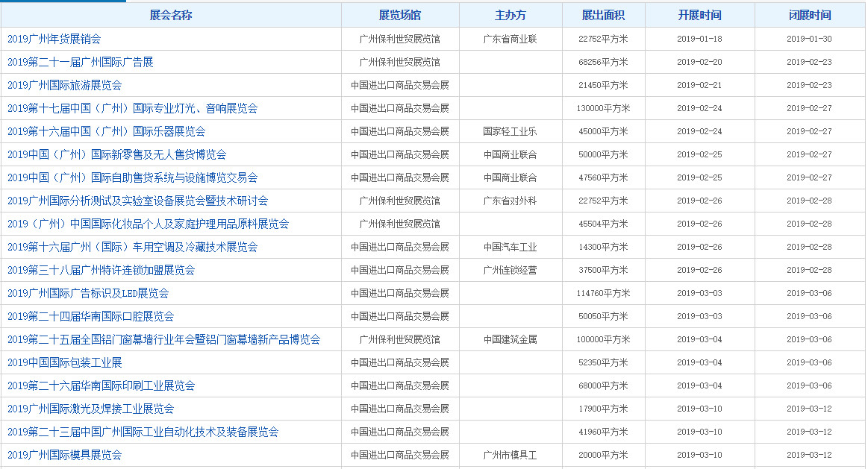This screenshot has height=469, width=868.
Task: Open 2019第二十四届华南国际口腔展览会 link
Action: [x=91, y=316]
